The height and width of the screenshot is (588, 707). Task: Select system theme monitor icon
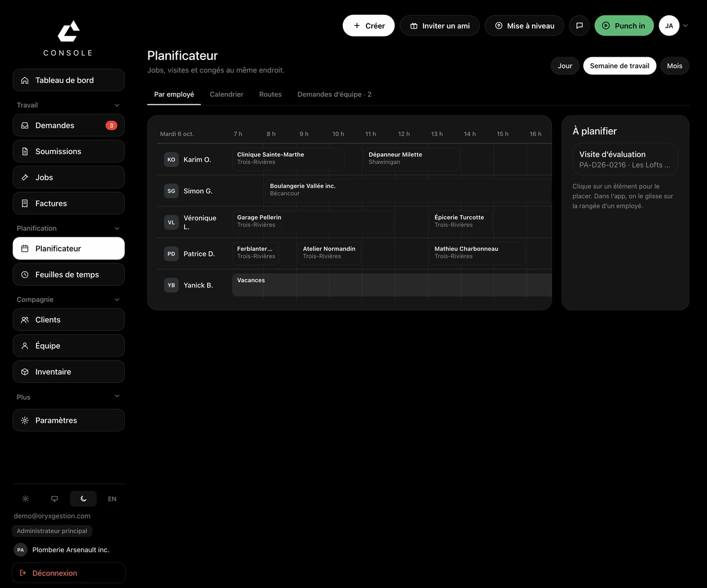pos(54,498)
